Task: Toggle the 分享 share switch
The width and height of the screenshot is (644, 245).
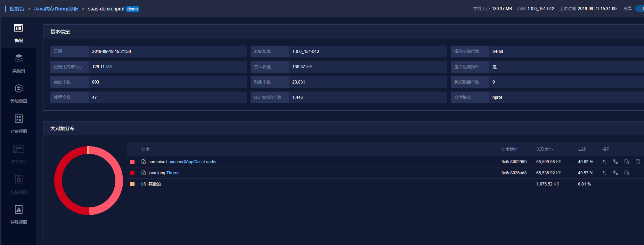Action: click(x=640, y=9)
